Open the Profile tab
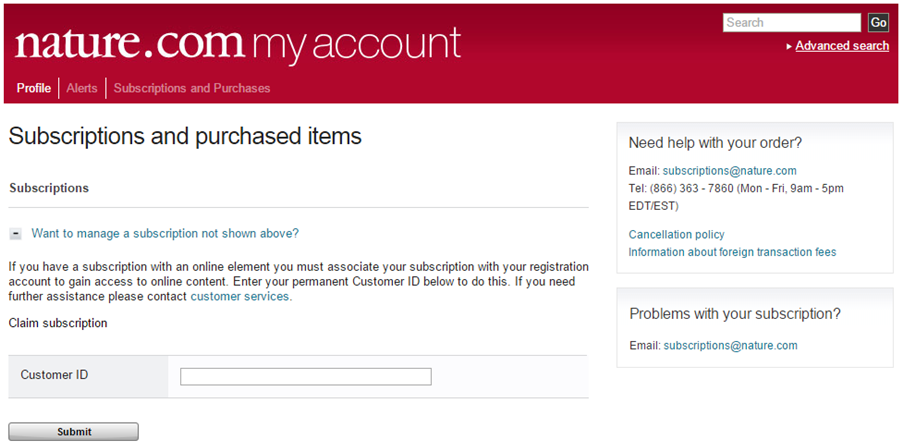 pos(34,88)
